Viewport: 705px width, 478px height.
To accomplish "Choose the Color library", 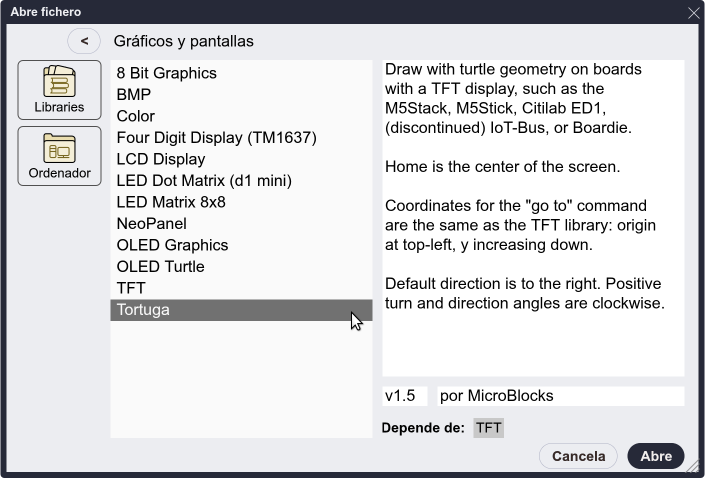I will [136, 116].
